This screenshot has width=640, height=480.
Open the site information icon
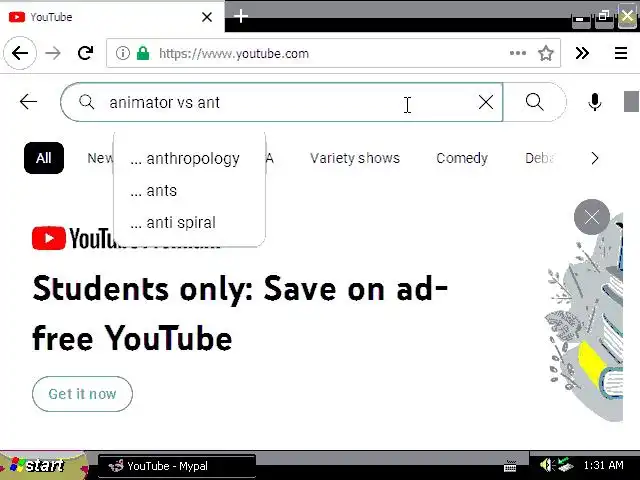tap(122, 53)
